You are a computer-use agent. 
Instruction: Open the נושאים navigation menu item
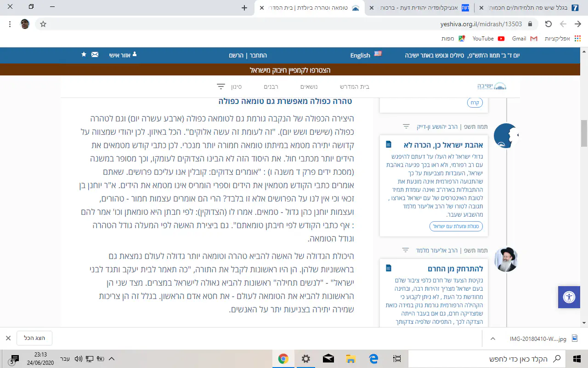[309, 86]
